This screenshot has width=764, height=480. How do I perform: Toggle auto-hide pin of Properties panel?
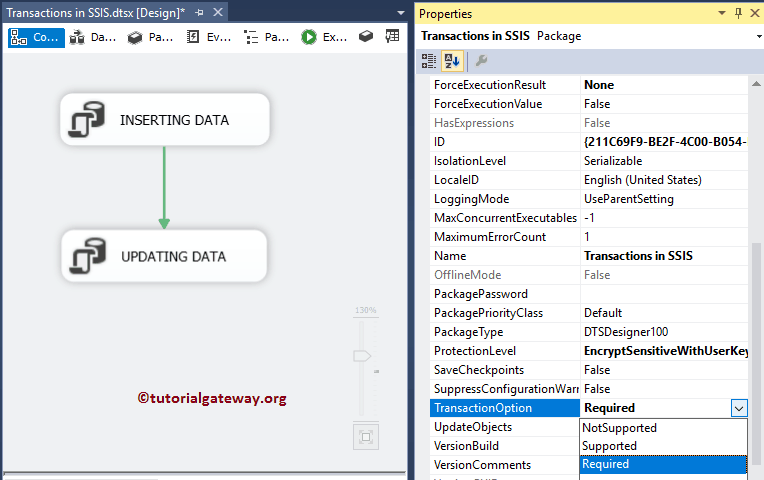tap(739, 13)
